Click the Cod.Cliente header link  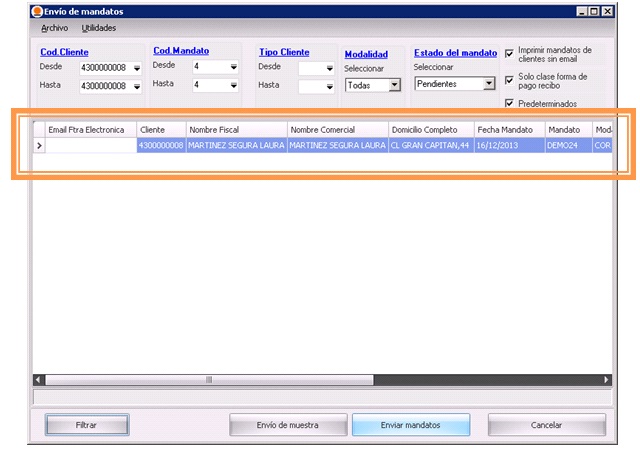click(x=64, y=52)
